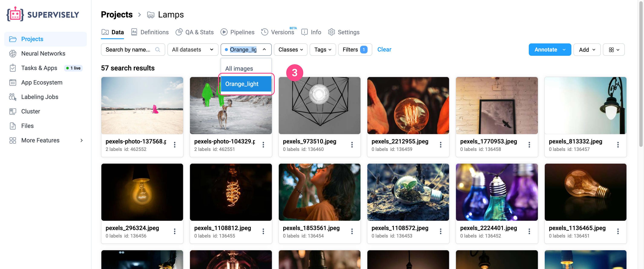Click the 1 live status badge

tap(73, 68)
